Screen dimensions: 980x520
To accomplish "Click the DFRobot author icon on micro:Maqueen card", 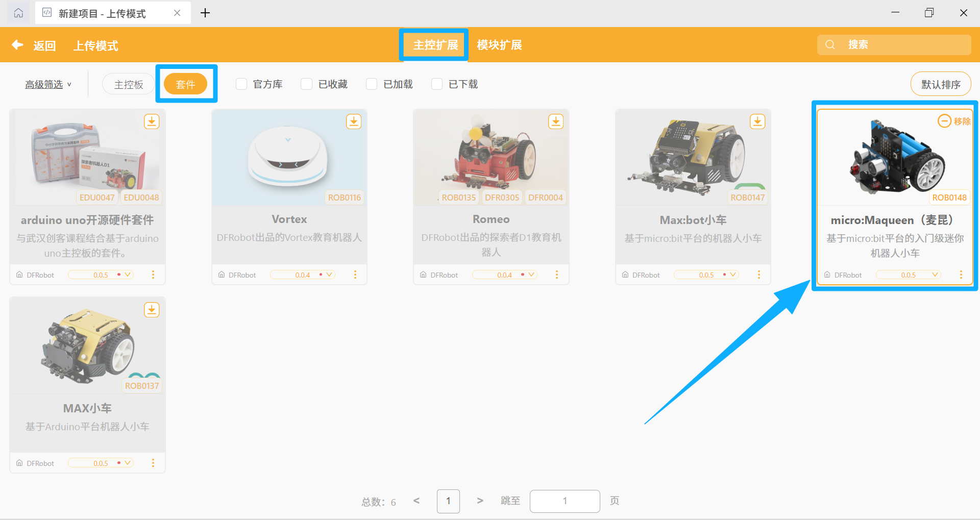I will pyautogui.click(x=827, y=275).
